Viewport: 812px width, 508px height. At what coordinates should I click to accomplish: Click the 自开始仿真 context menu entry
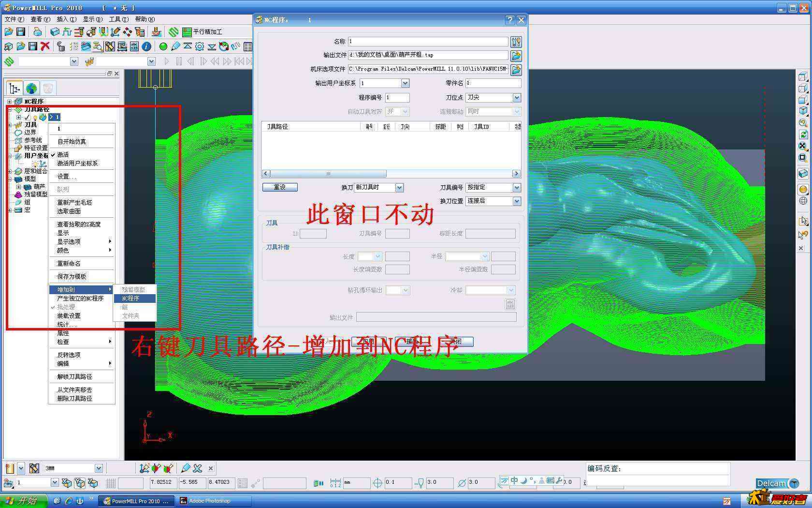(x=72, y=142)
